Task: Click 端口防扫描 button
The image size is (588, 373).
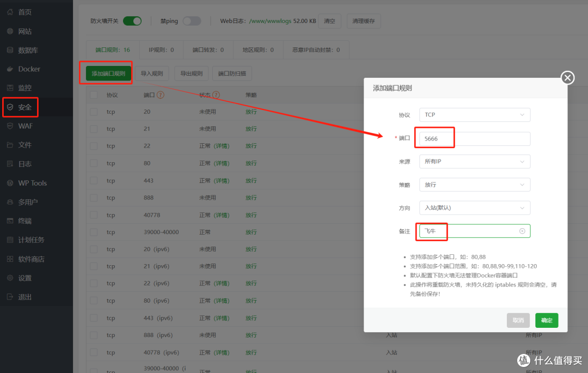Action: click(232, 74)
